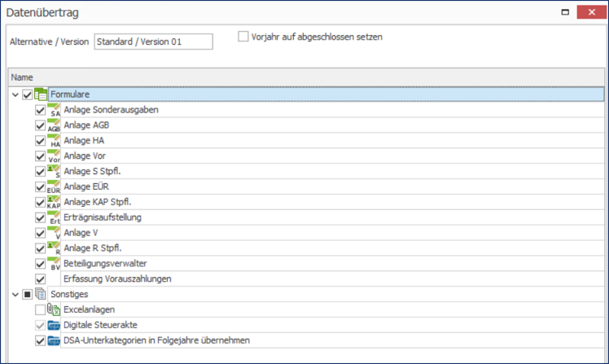Click the Beteiligungsverwalter BV icon

(54, 264)
